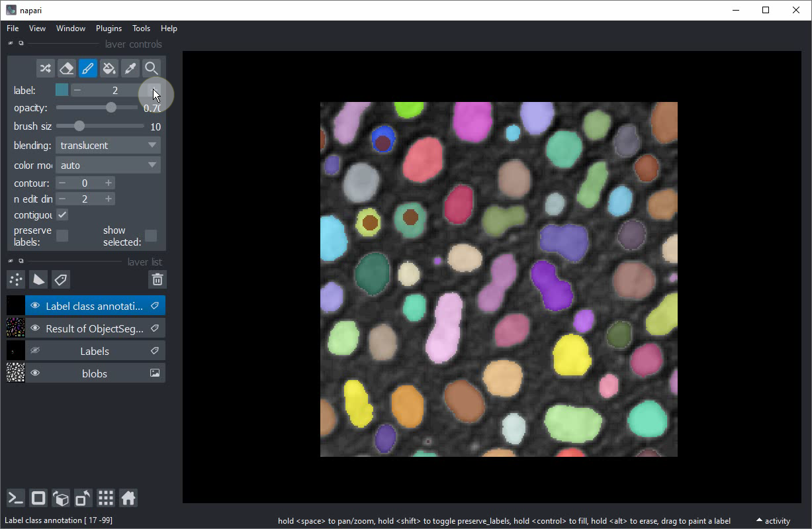This screenshot has height=529, width=812.
Task: Uncheck the contiguous checkbox
Action: click(x=62, y=215)
